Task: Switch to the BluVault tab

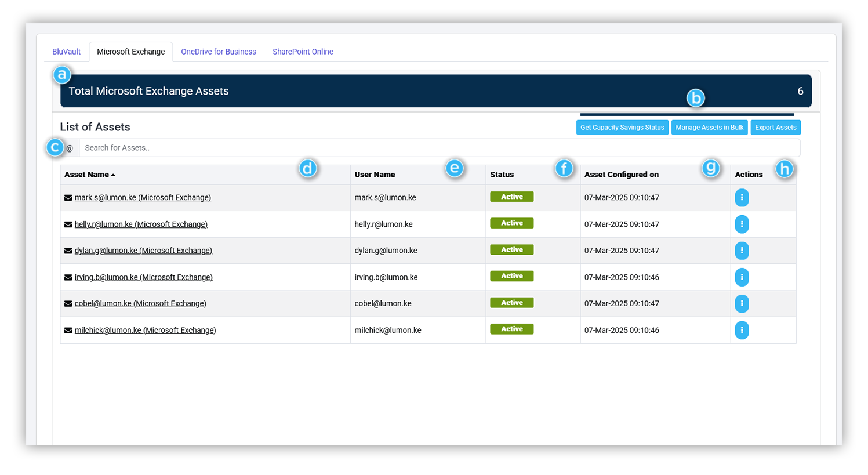Action: [x=66, y=52]
